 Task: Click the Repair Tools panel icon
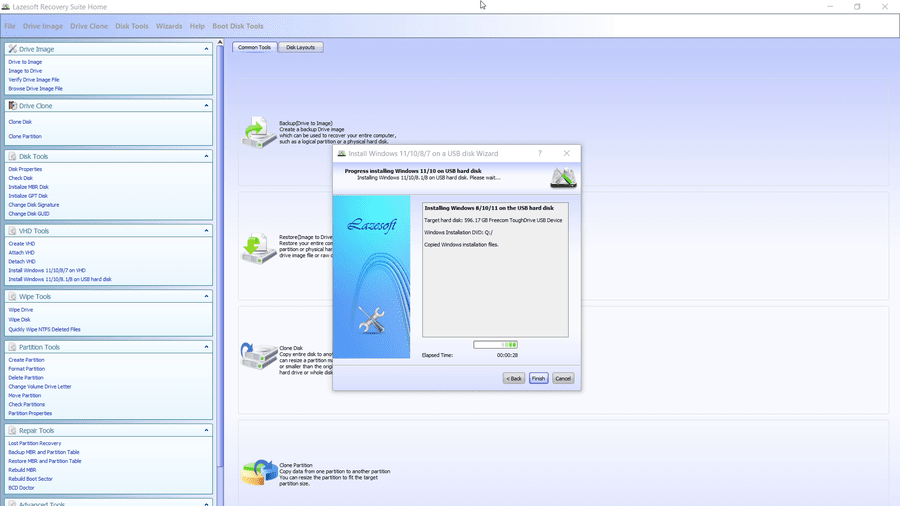(12, 430)
